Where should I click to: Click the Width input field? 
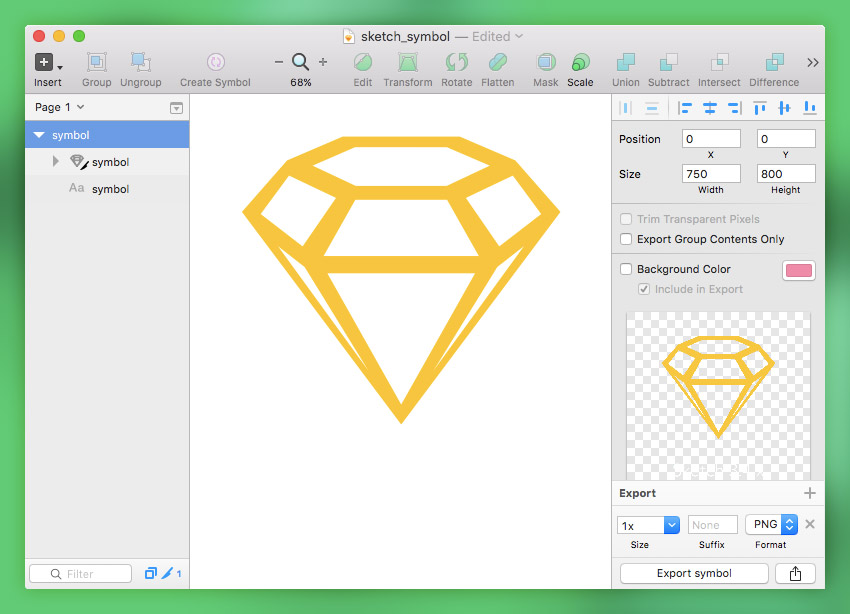pyautogui.click(x=711, y=174)
